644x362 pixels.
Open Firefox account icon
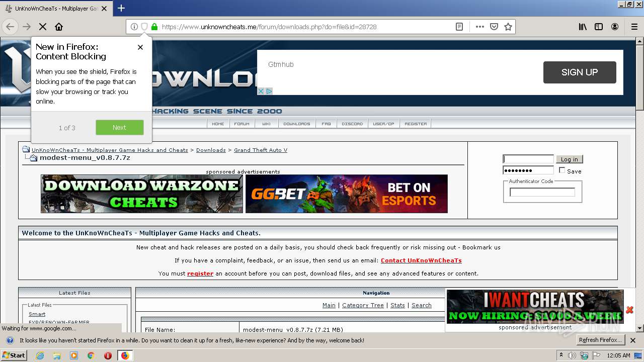(x=615, y=27)
